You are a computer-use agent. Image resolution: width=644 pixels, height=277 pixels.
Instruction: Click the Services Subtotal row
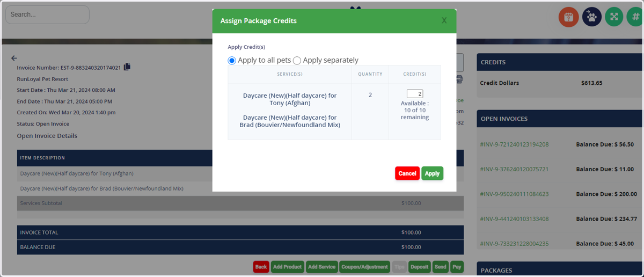click(x=240, y=203)
